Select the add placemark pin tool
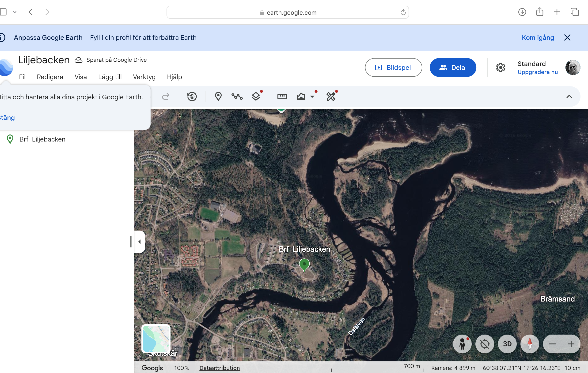The width and height of the screenshot is (588, 373). click(x=218, y=97)
